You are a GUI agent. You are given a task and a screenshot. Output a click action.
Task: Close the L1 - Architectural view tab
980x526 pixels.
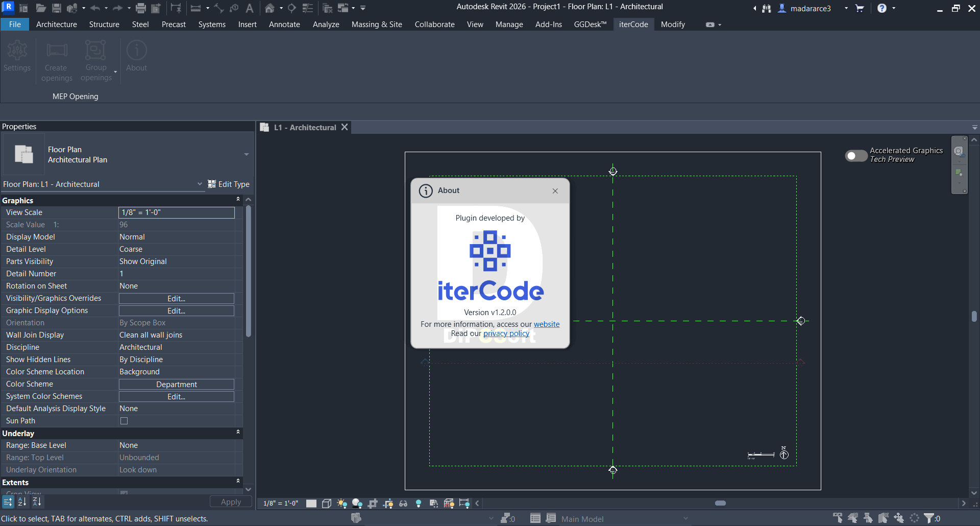(x=345, y=127)
